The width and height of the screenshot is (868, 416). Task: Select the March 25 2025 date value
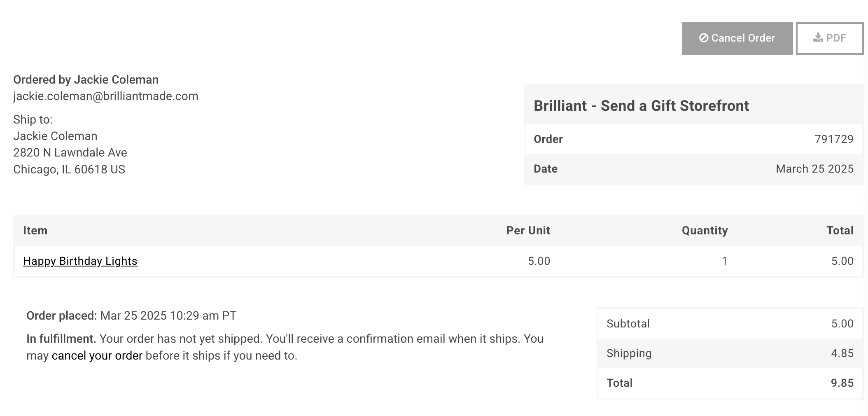pyautogui.click(x=814, y=169)
